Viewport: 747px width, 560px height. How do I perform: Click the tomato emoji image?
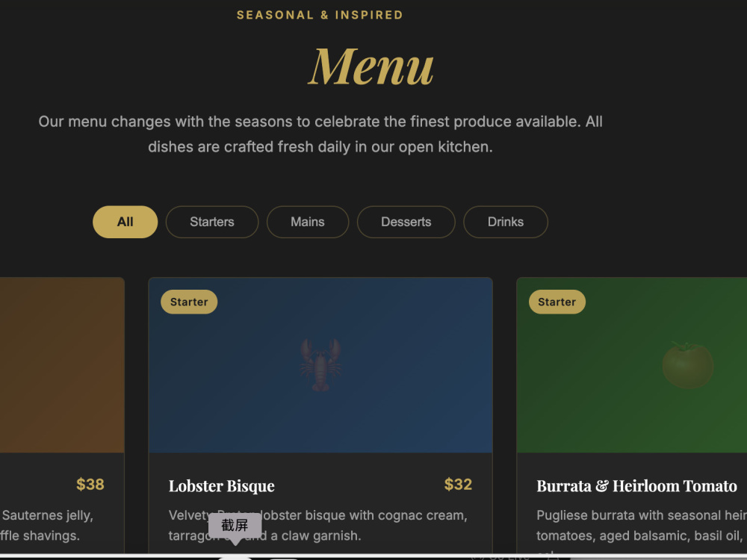(x=688, y=365)
